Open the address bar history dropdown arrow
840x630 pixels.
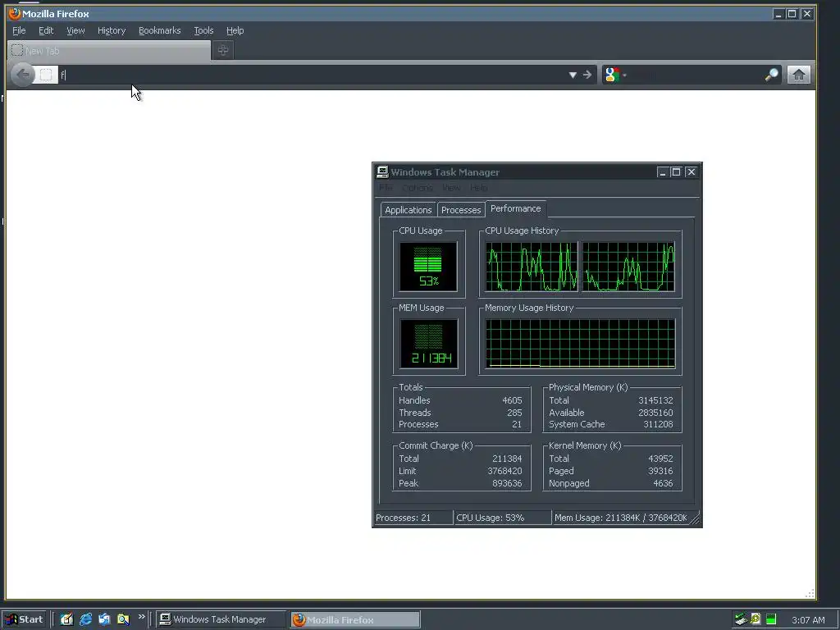[x=573, y=75]
